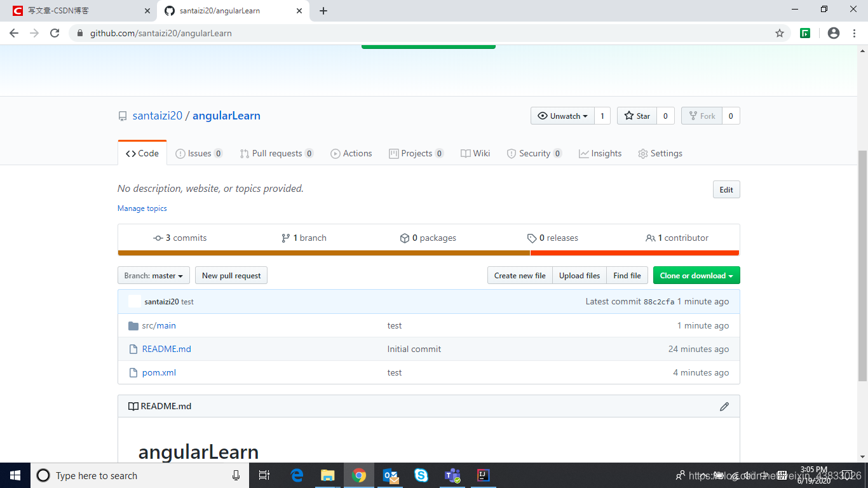Viewport: 868px width, 488px height.
Task: Expand Clone or download dropdown
Action: coord(696,275)
